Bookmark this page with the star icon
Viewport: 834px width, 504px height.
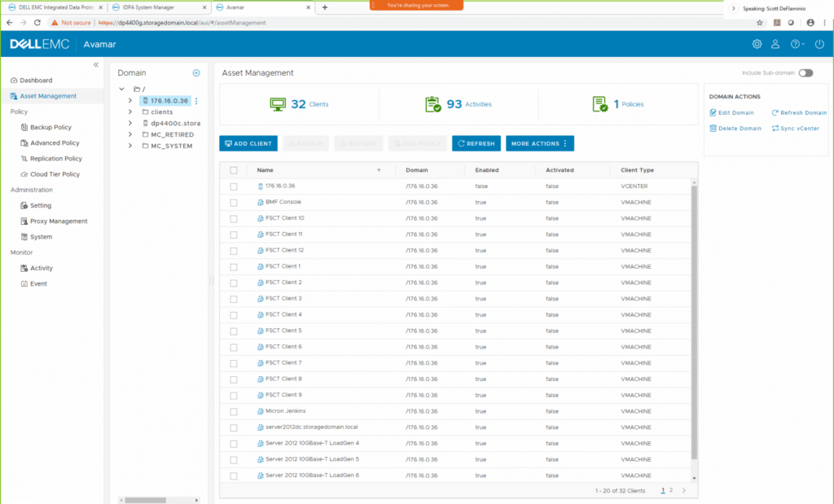click(760, 23)
